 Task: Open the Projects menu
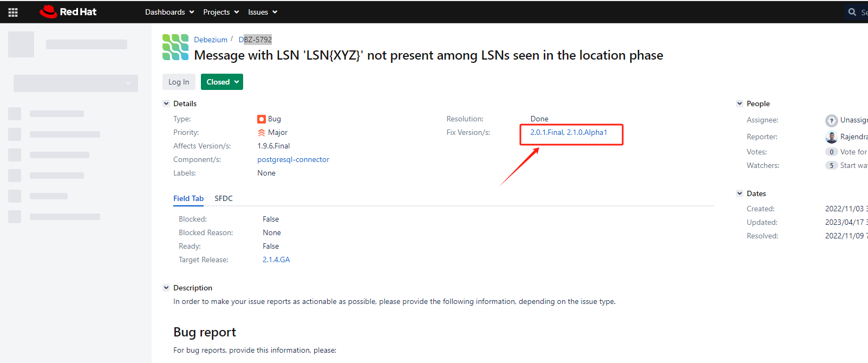coord(221,12)
